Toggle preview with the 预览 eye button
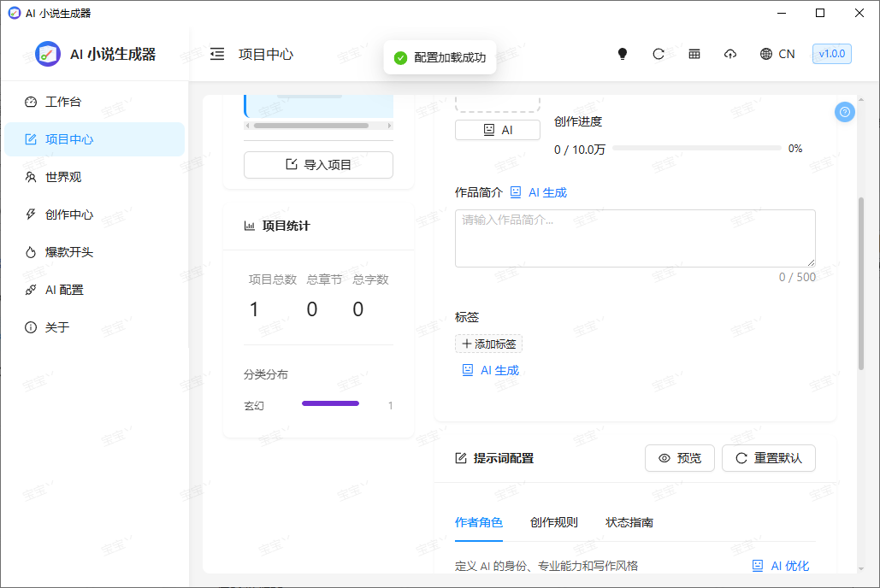The width and height of the screenshot is (880, 588). tap(679, 458)
